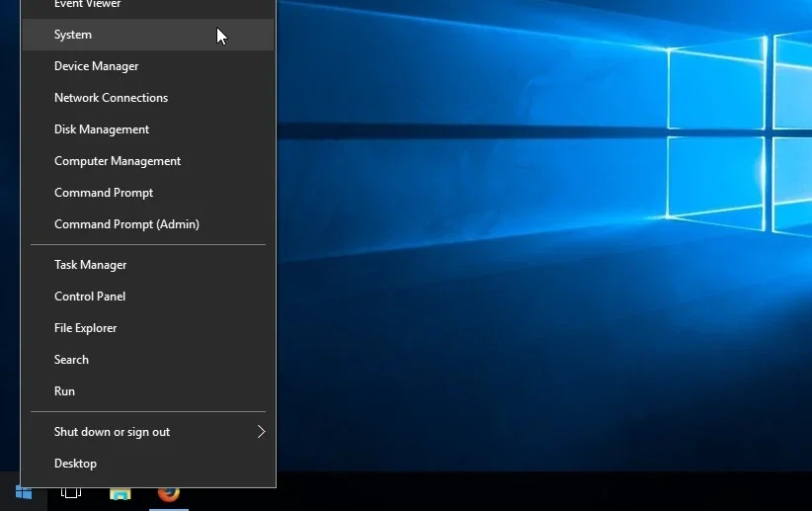Click File Explorer menu entry

point(85,328)
